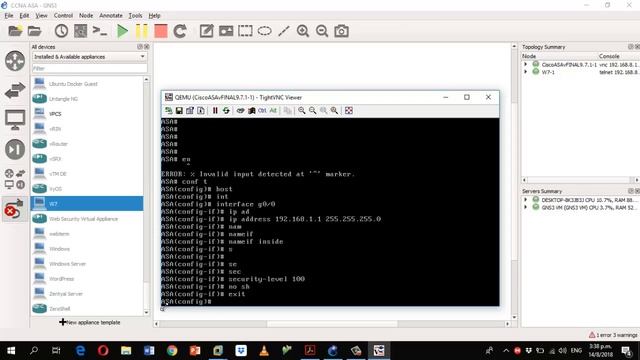Image resolution: width=640 pixels, height=360 pixels.
Task: Click the 1 error 3 warnings status
Action: 613,335
